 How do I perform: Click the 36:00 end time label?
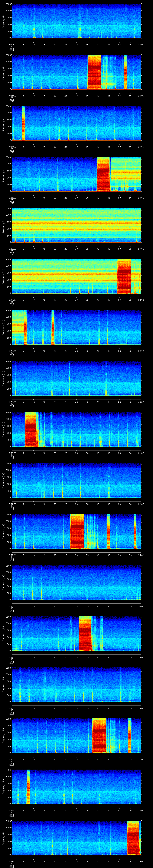(x=141, y=708)
